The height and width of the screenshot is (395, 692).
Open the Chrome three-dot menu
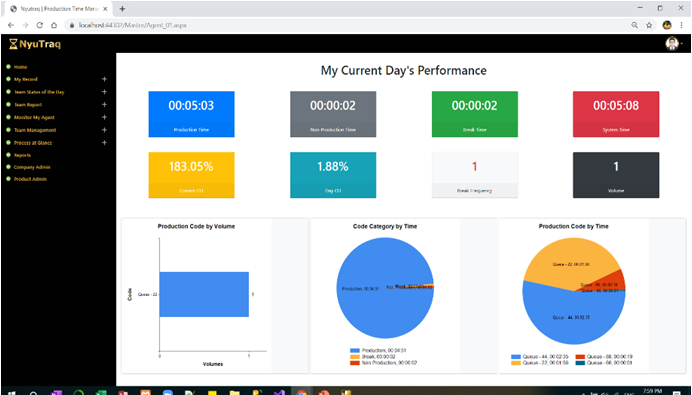[x=681, y=25]
